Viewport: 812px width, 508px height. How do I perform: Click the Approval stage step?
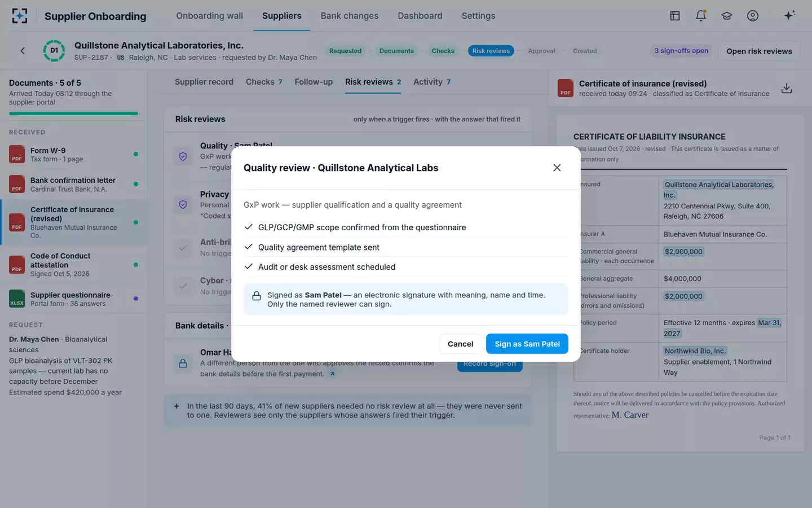pyautogui.click(x=541, y=51)
